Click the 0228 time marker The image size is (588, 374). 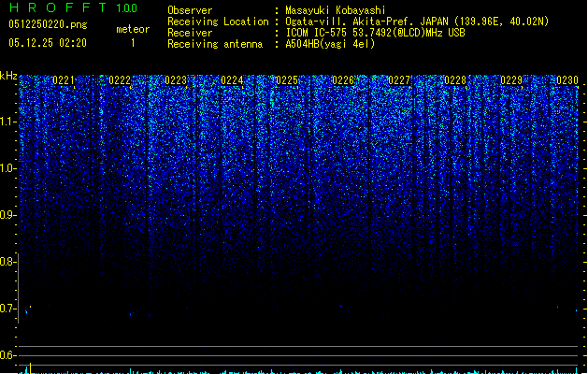[x=455, y=80]
